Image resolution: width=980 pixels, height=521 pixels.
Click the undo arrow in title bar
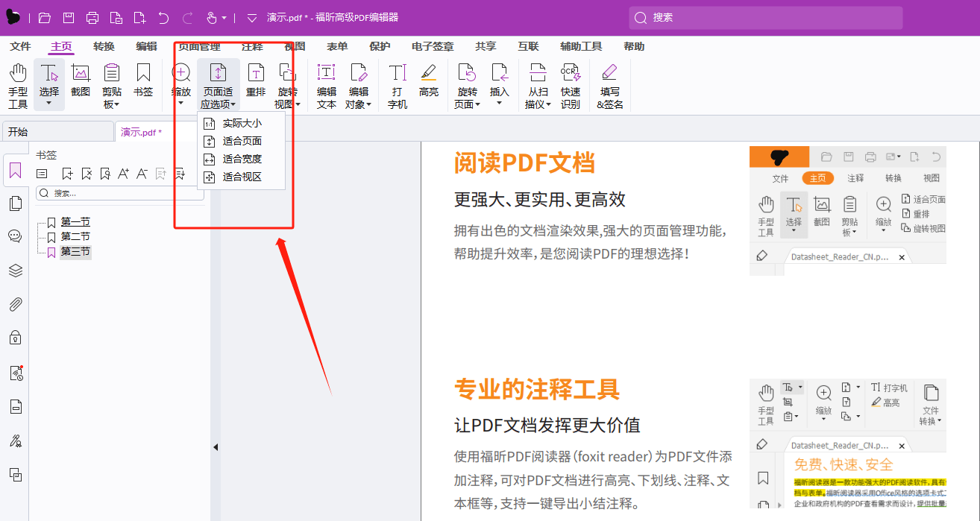(x=163, y=17)
